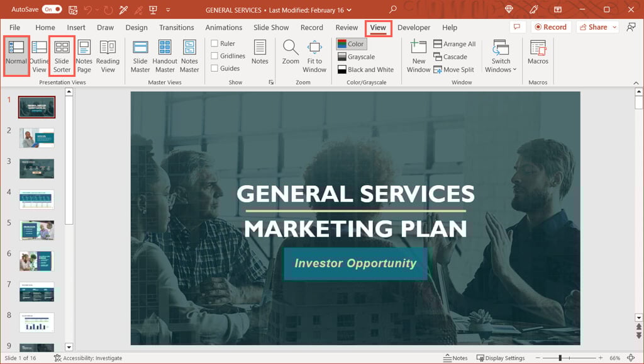The width and height of the screenshot is (644, 364).
Task: Toggle AutoSave switch off
Action: pos(52,9)
